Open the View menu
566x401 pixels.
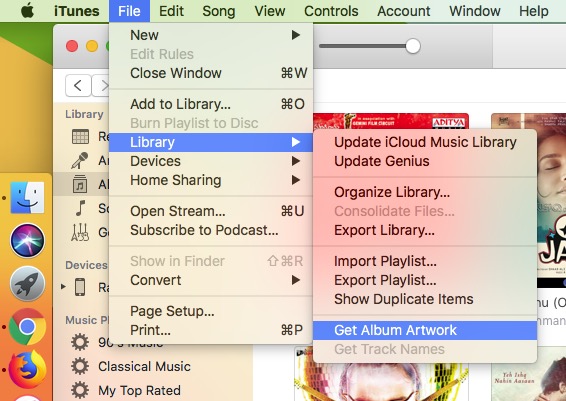(x=270, y=11)
